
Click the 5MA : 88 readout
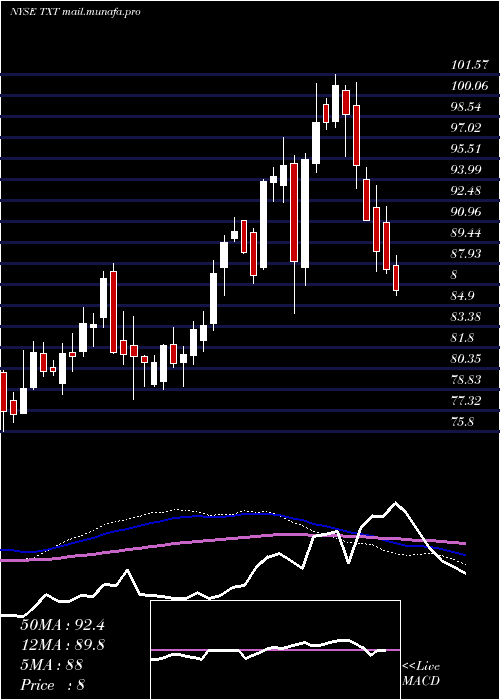pos(52,665)
